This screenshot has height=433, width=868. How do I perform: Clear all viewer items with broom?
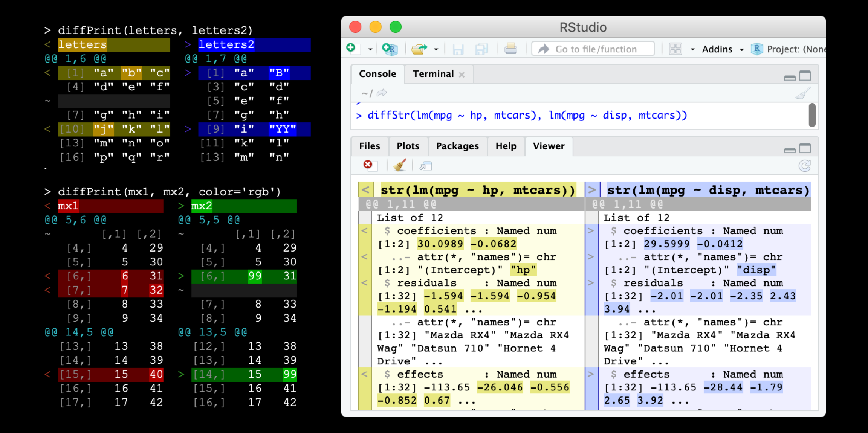[400, 165]
